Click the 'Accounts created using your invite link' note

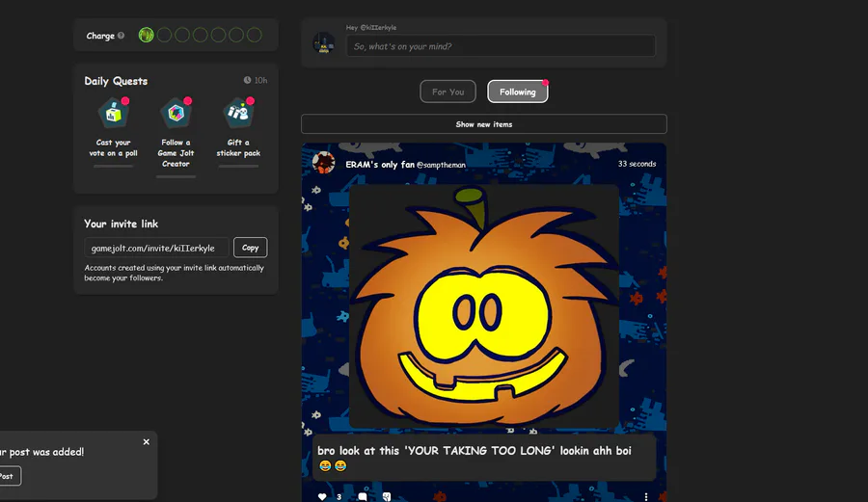(x=174, y=273)
